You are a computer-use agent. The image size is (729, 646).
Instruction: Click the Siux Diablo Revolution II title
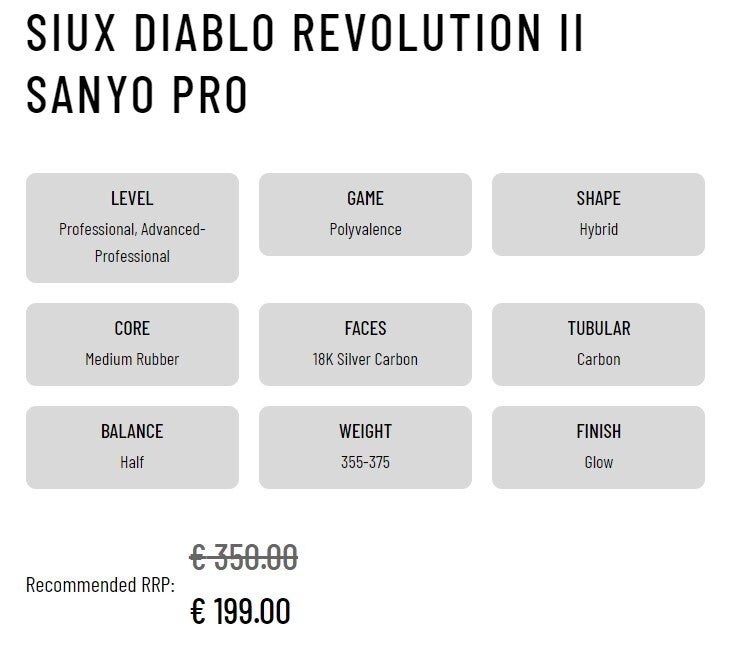(305, 64)
